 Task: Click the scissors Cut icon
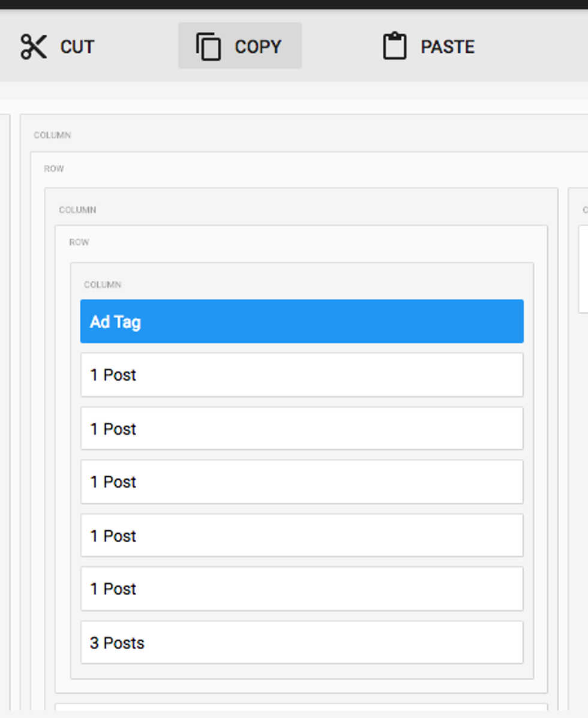(34, 47)
